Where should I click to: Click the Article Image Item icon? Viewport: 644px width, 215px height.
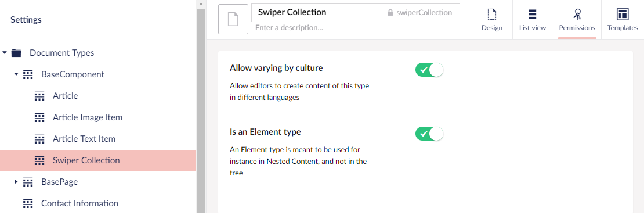[39, 117]
